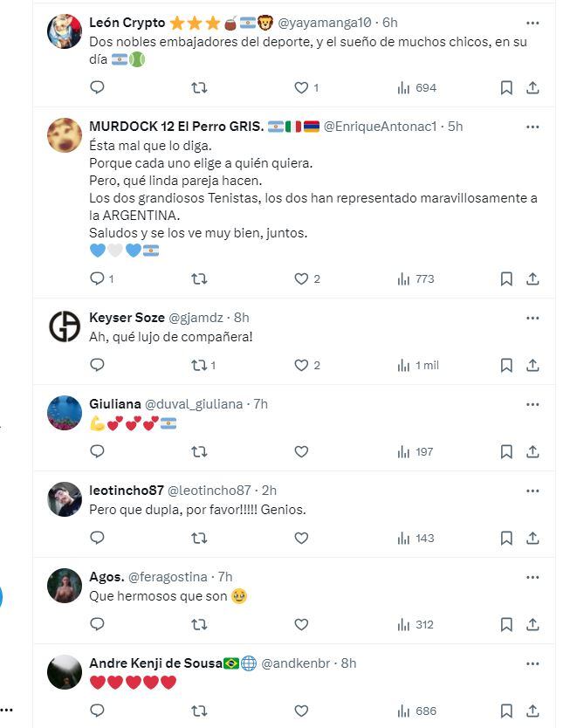Open Andre Kenji de Sousa's profile name

pyautogui.click(x=155, y=663)
